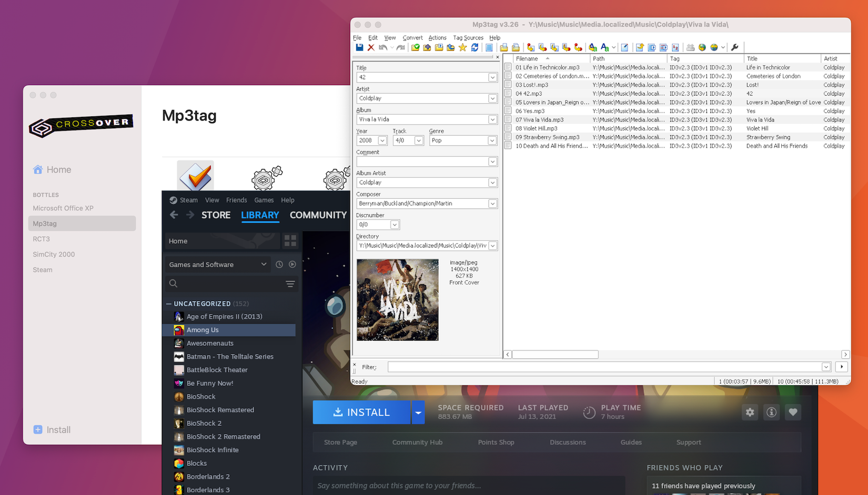This screenshot has width=868, height=495.
Task: Switch to the Steam STORE tab
Action: [216, 215]
